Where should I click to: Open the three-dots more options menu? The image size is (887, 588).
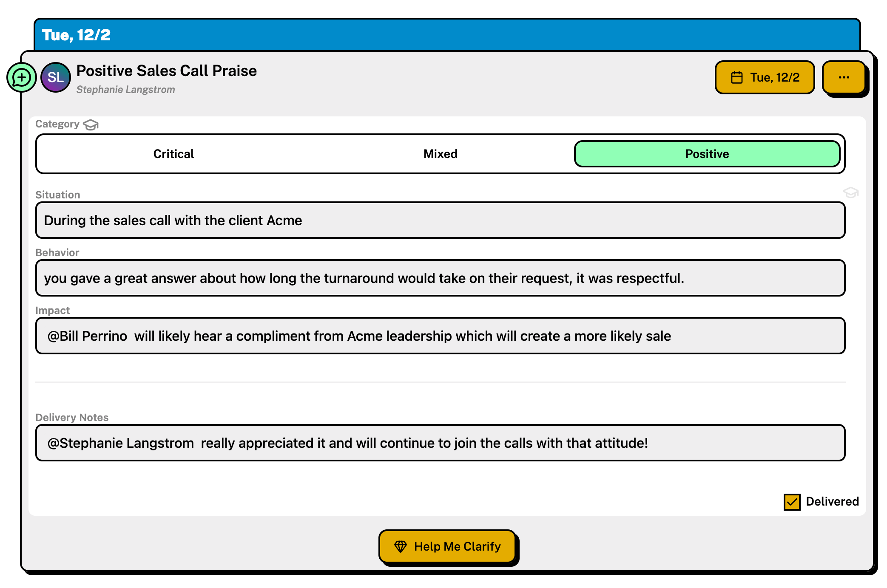[844, 77]
